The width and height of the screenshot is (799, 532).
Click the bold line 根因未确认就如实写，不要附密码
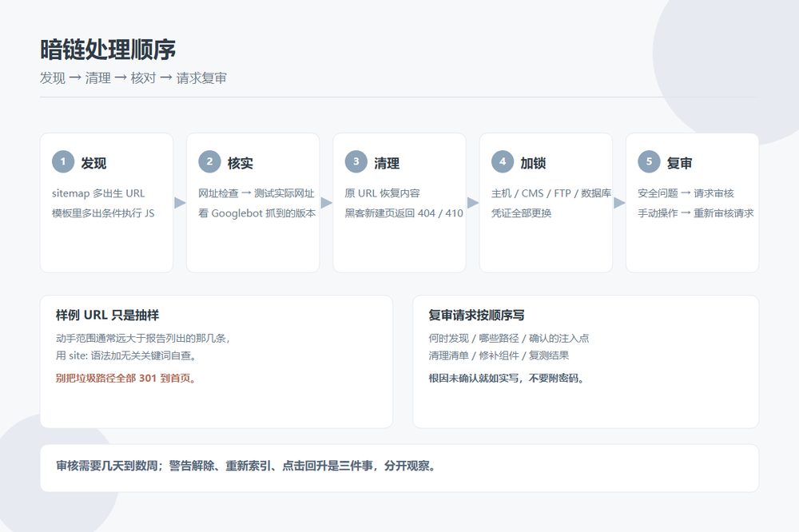pyautogui.click(x=507, y=378)
